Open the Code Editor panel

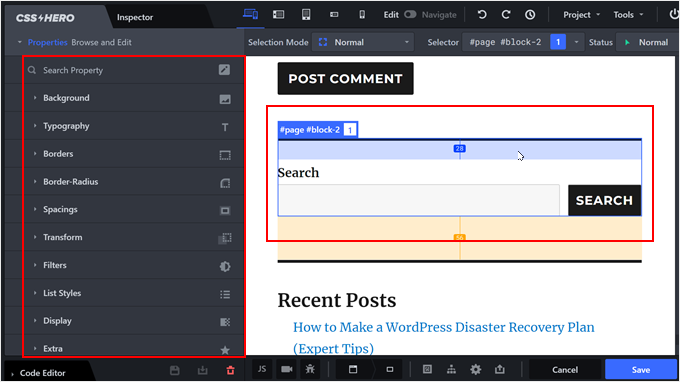click(42, 373)
